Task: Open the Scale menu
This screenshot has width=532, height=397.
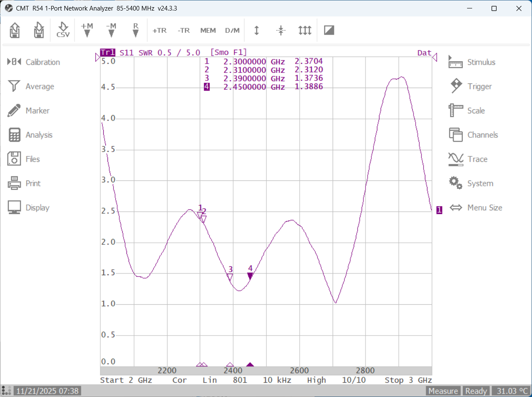Action: click(x=467, y=110)
